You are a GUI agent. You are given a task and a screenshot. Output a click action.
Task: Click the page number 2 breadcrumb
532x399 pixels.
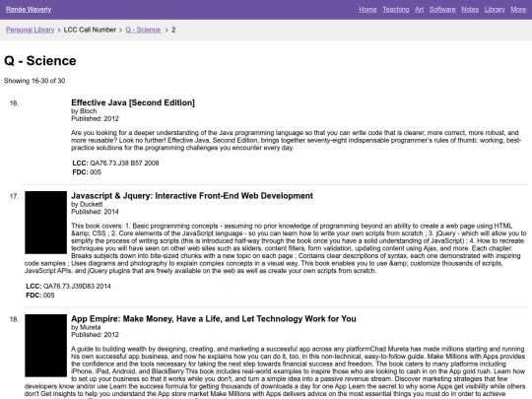click(x=173, y=30)
